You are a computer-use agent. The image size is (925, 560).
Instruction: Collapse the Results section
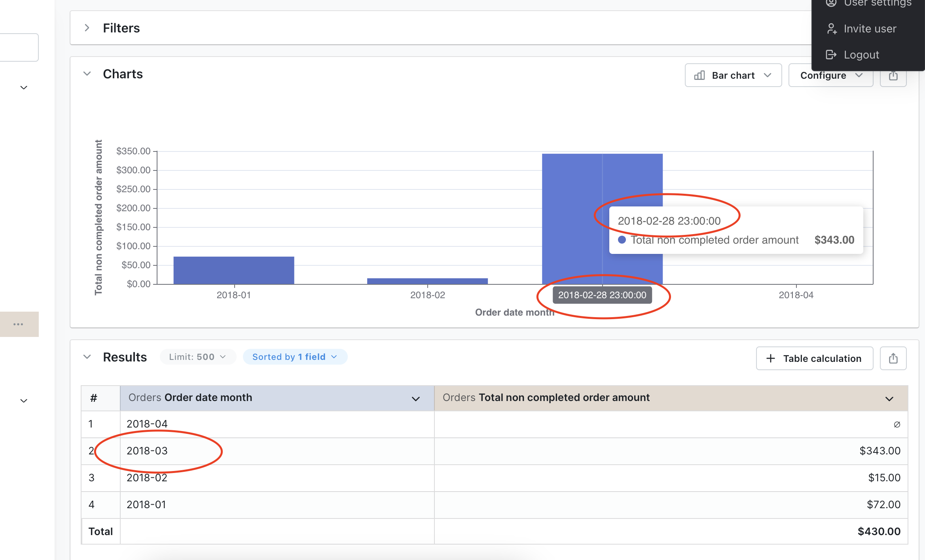click(87, 357)
